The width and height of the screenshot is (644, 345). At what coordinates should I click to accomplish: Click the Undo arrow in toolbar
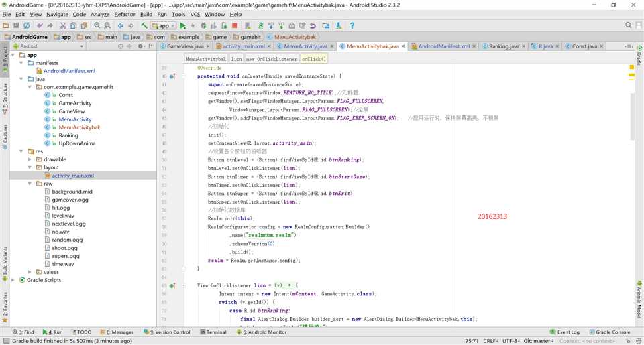(x=40, y=25)
